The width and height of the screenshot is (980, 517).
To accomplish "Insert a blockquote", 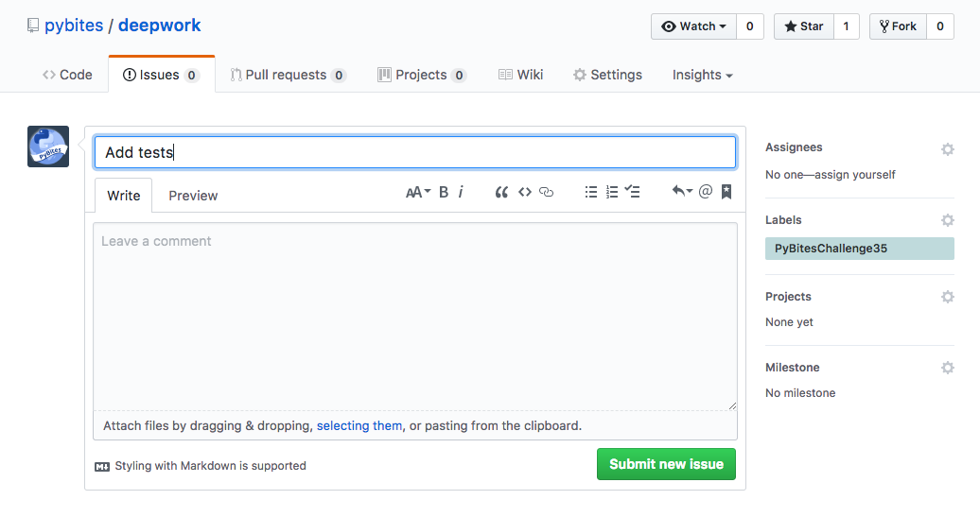I will tap(501, 192).
